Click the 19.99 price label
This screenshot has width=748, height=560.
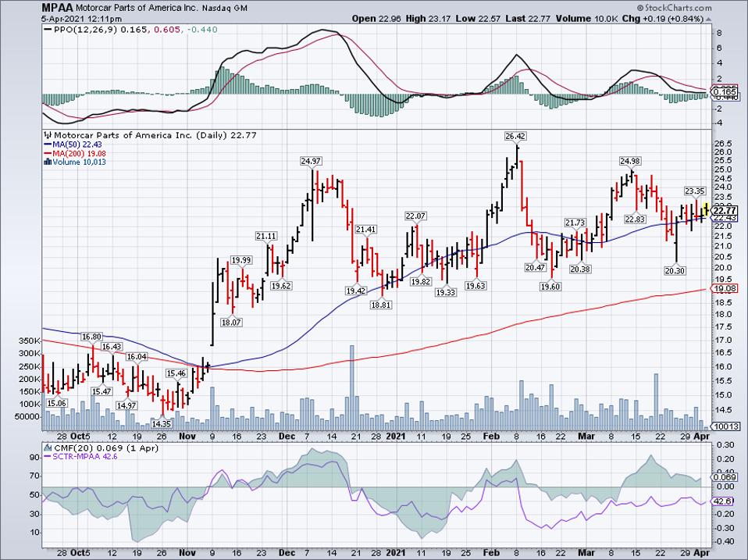(241, 260)
